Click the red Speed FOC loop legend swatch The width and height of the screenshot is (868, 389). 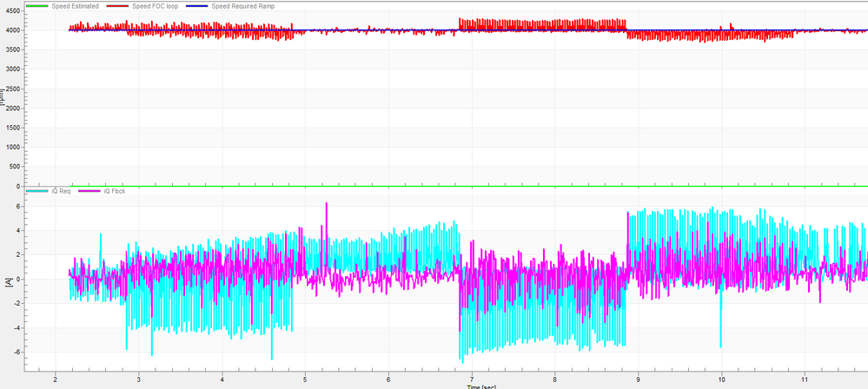pos(119,6)
